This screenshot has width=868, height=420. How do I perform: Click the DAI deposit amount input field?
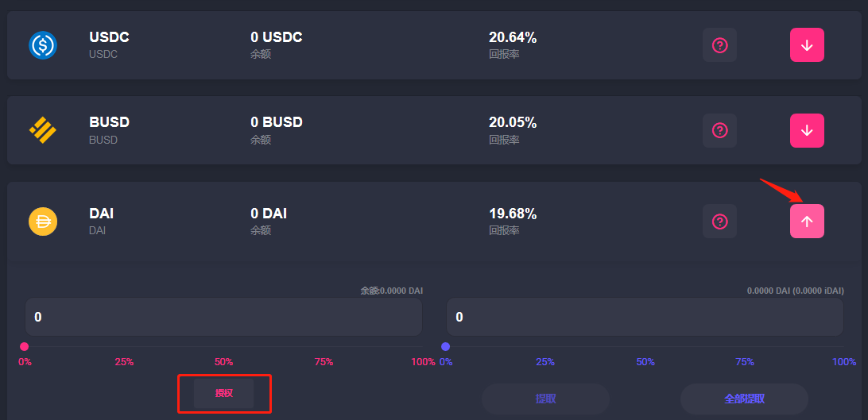pos(223,317)
